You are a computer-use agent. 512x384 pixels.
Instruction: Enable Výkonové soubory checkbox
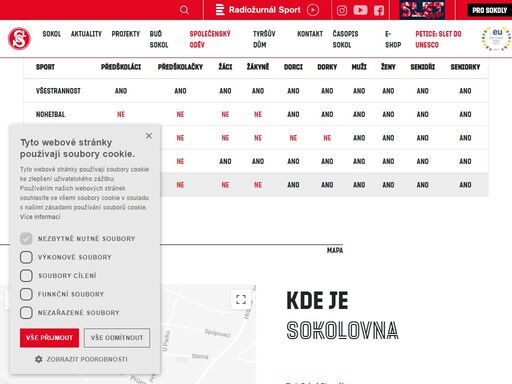click(26, 257)
